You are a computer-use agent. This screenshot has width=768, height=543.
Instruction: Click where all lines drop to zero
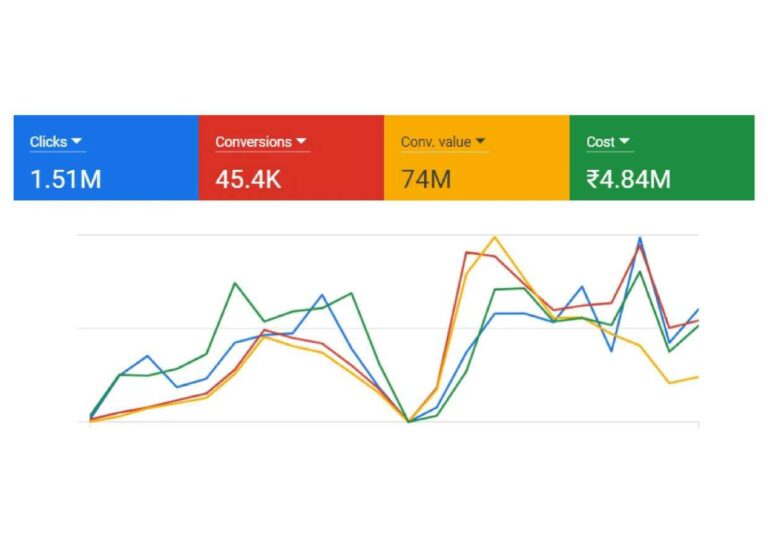tap(408, 421)
